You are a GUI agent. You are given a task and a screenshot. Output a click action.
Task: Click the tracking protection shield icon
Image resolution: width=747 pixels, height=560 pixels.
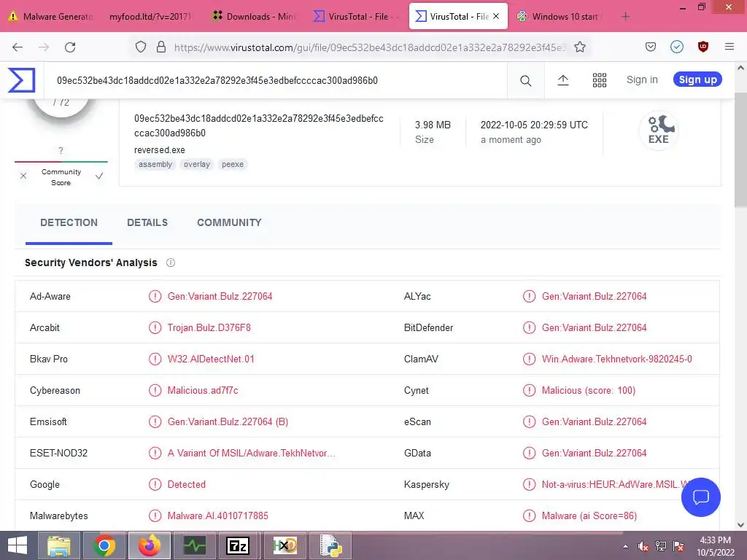(141, 47)
